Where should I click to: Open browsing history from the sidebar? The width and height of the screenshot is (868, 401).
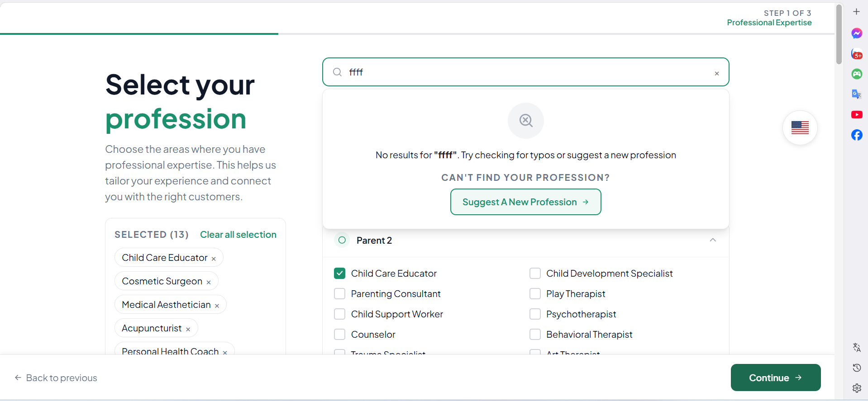click(x=857, y=368)
